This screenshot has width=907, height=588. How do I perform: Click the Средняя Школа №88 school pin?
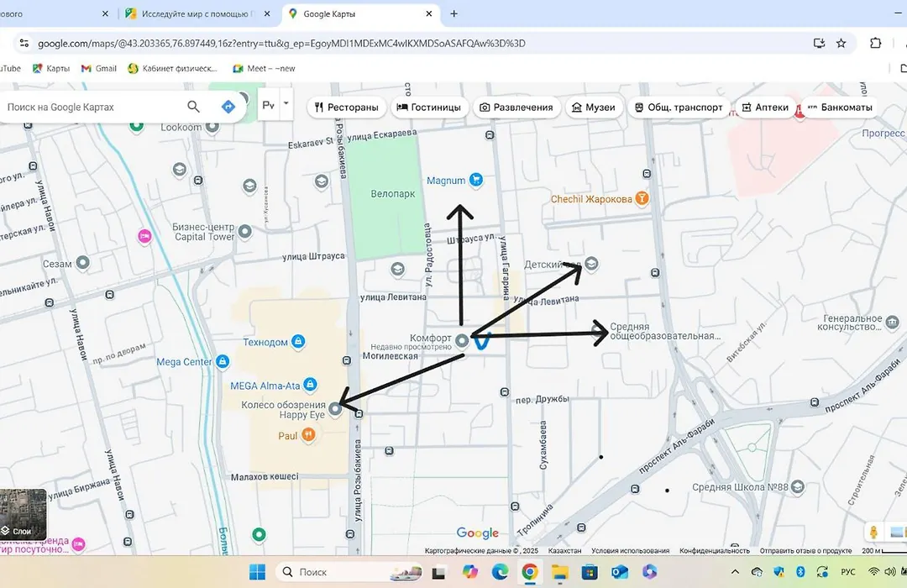[798, 486]
